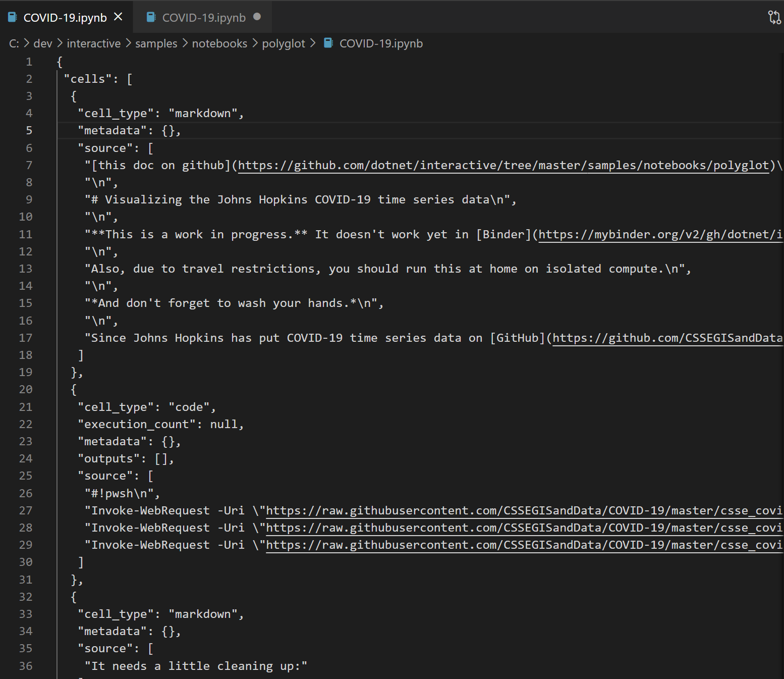Viewport: 784px width, 679px height.
Task: Click the notebook icon in the active COVID-19.ipynb tab
Action: click(x=12, y=17)
